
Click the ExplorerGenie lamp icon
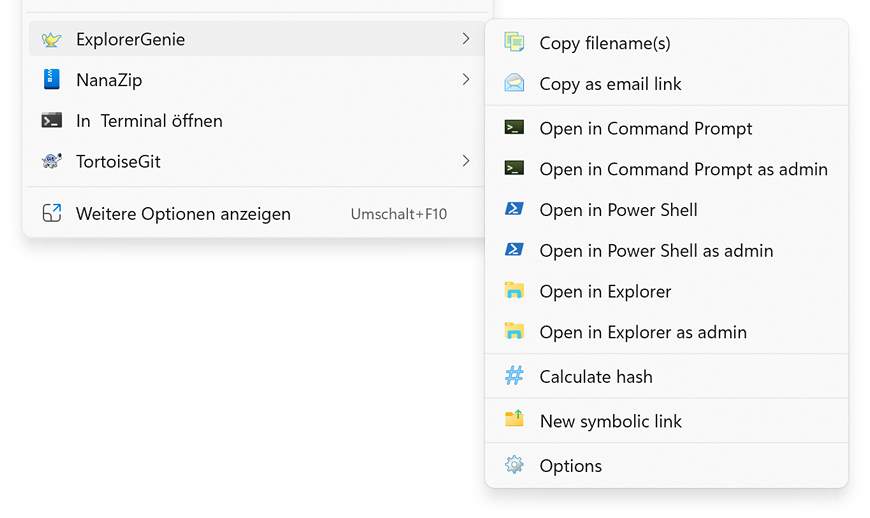pyautogui.click(x=52, y=39)
